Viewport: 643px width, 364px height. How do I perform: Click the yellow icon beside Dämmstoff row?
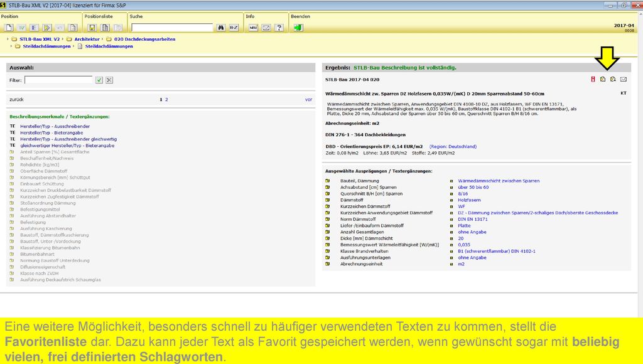[328, 200]
